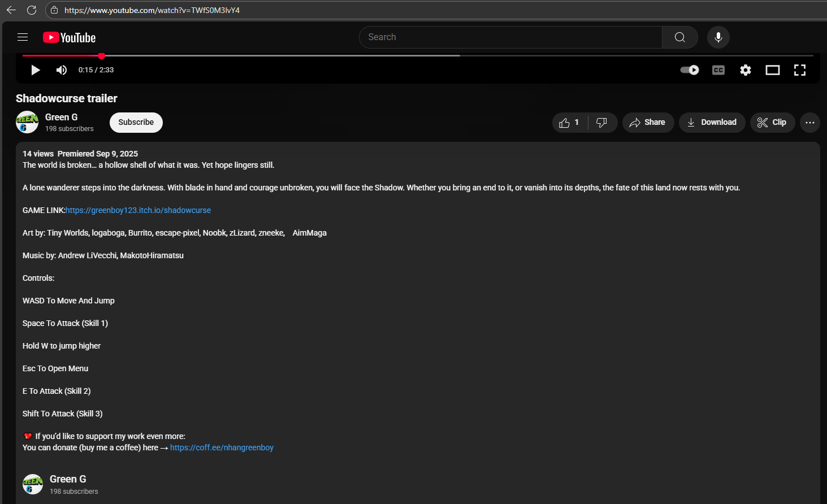
Task: Toggle the autoplay switch
Action: [690, 70]
